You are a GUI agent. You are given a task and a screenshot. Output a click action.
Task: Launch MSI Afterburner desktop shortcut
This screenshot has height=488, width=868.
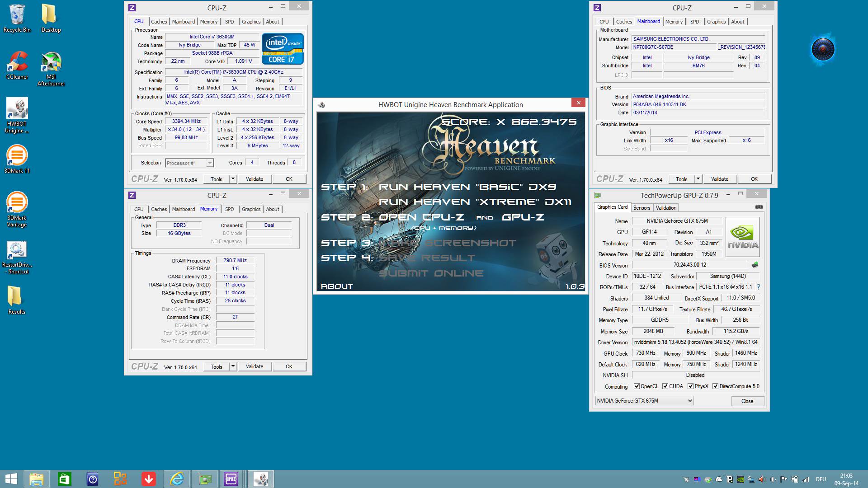pyautogui.click(x=51, y=69)
